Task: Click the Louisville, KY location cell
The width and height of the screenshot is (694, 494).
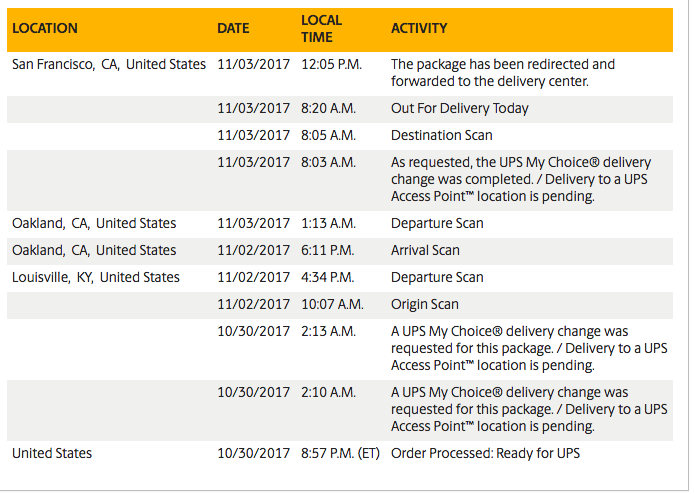Action: [x=96, y=278]
